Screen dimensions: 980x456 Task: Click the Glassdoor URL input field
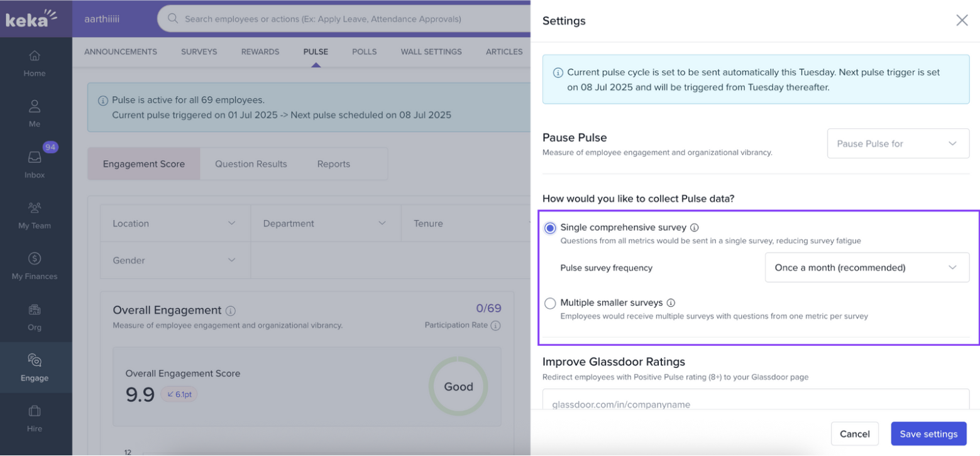click(755, 404)
